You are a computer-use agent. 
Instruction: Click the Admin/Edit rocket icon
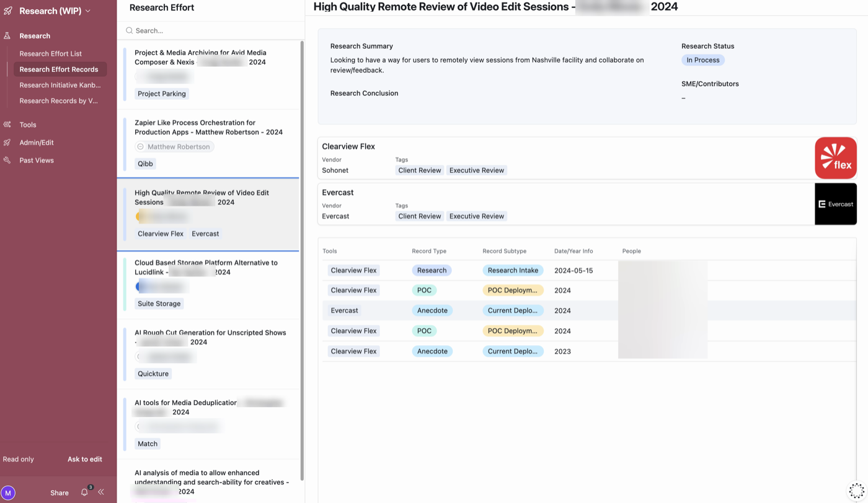click(7, 142)
